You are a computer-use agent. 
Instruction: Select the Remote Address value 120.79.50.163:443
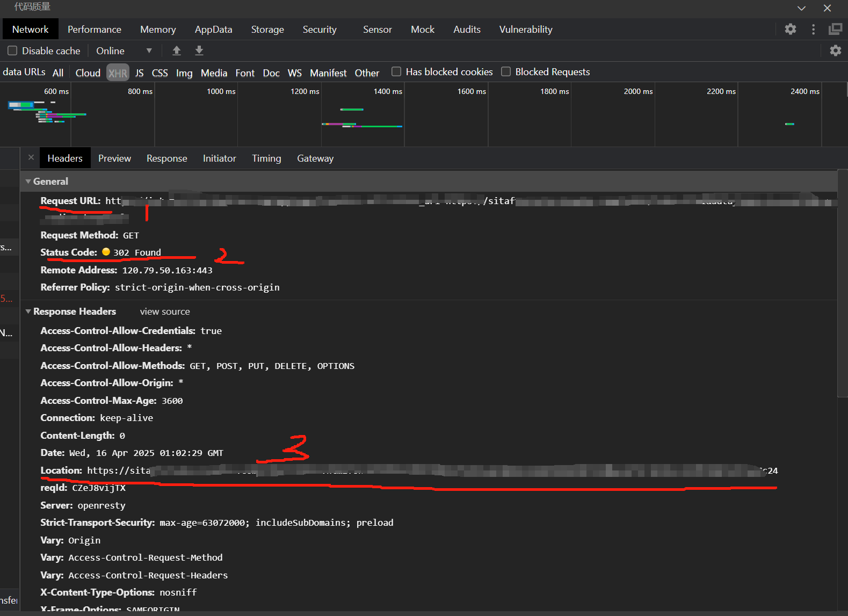(x=167, y=270)
